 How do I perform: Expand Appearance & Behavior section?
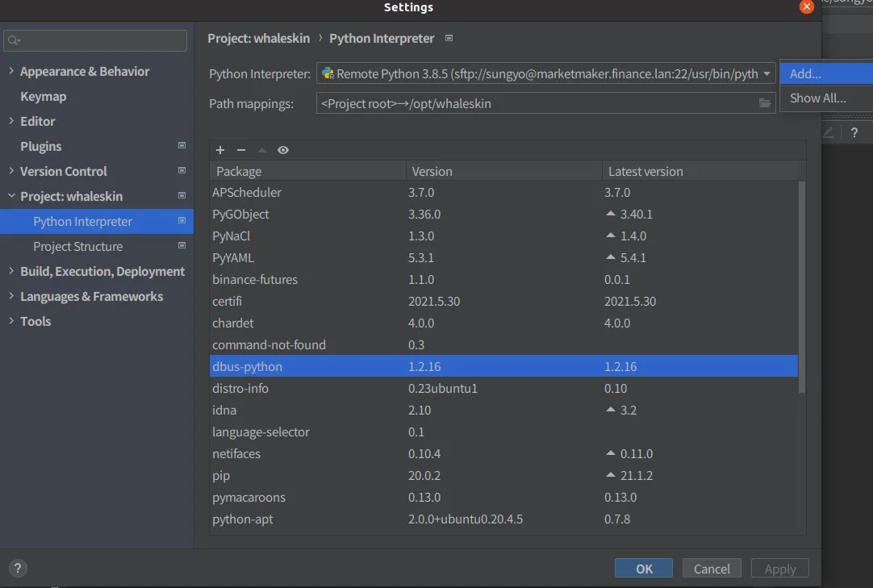(11, 71)
